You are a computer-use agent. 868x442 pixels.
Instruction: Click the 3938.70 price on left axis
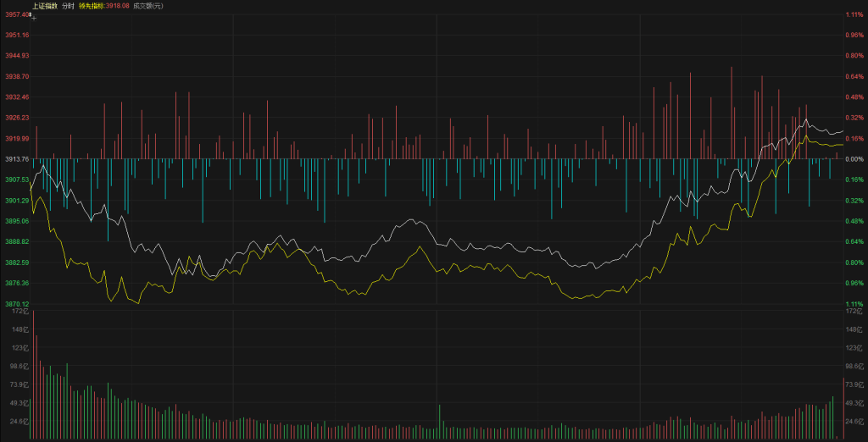click(17, 76)
